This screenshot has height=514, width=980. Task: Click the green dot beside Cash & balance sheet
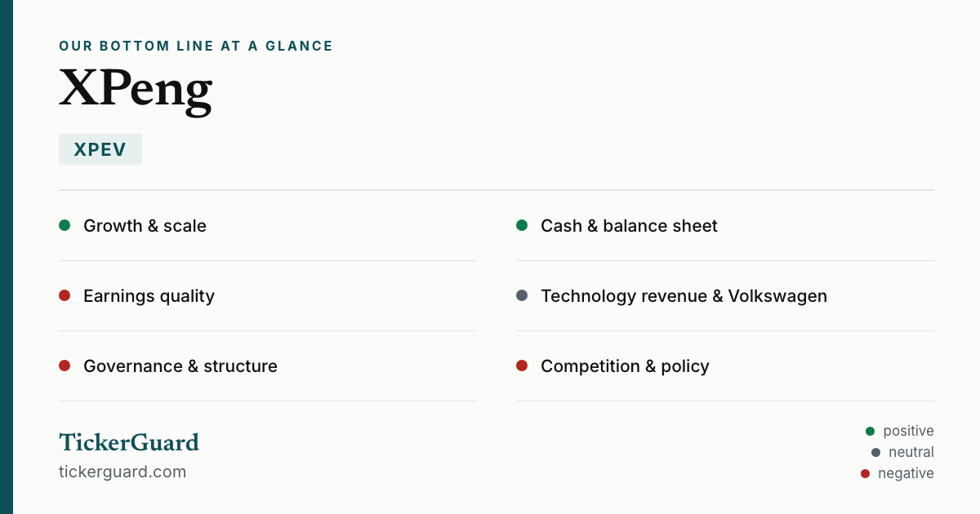tap(522, 225)
